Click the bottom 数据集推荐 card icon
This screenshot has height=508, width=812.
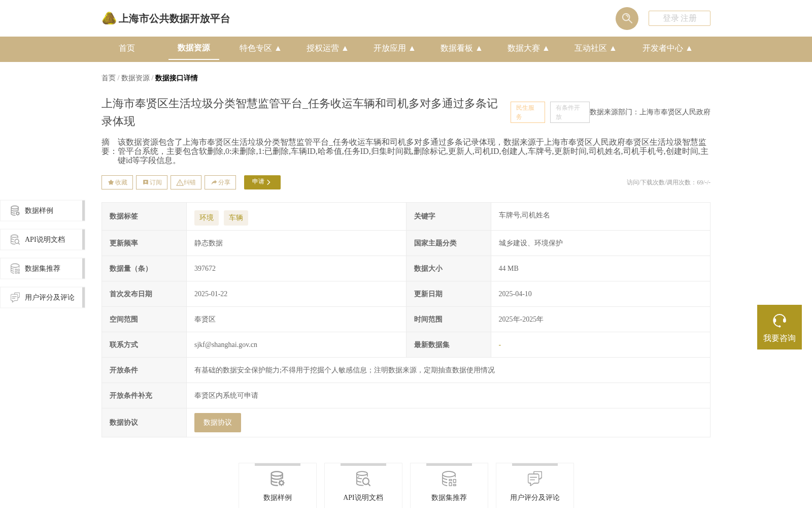point(449,479)
